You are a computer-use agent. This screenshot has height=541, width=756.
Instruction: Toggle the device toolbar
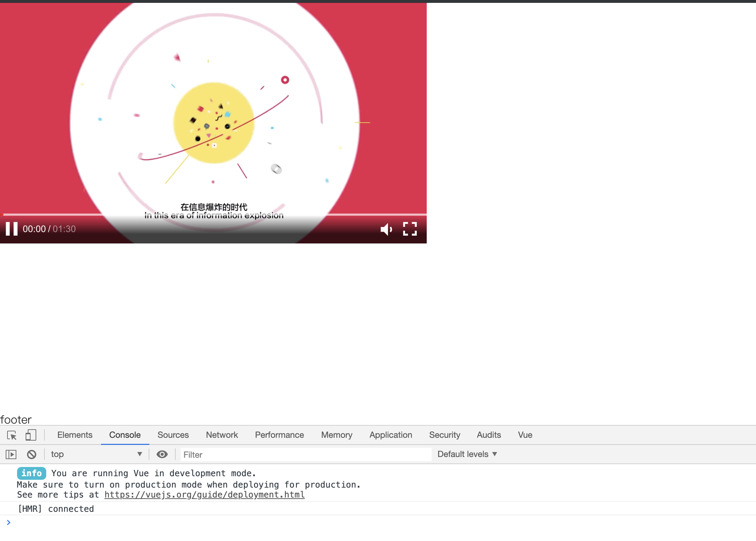tap(31, 435)
